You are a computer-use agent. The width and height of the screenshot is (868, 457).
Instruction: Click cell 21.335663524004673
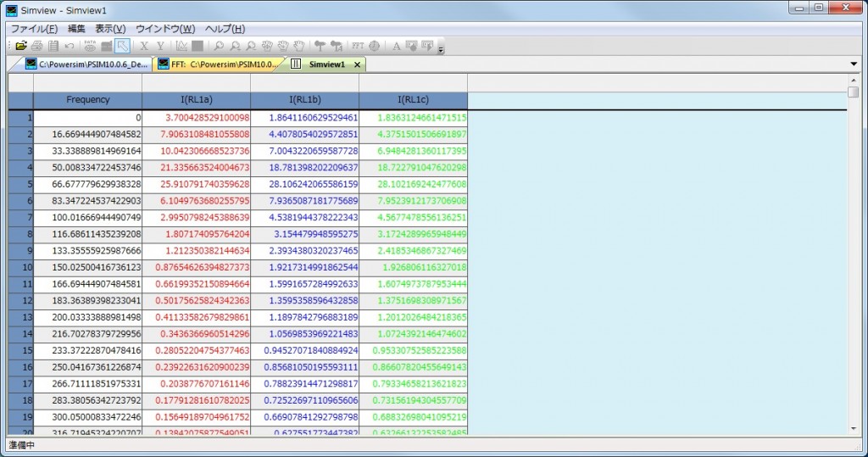point(196,167)
